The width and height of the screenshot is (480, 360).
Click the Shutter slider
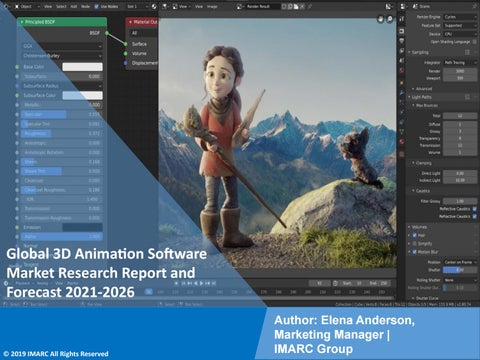[460, 270]
